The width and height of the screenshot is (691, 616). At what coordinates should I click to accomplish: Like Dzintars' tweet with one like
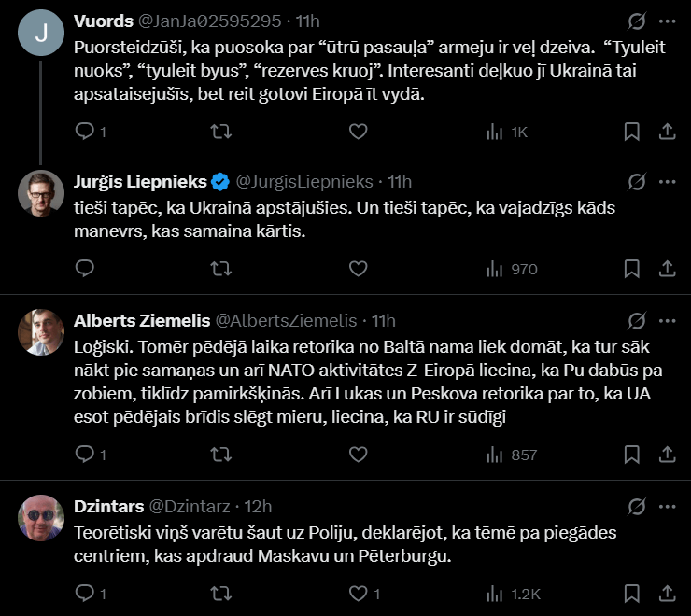click(x=358, y=593)
